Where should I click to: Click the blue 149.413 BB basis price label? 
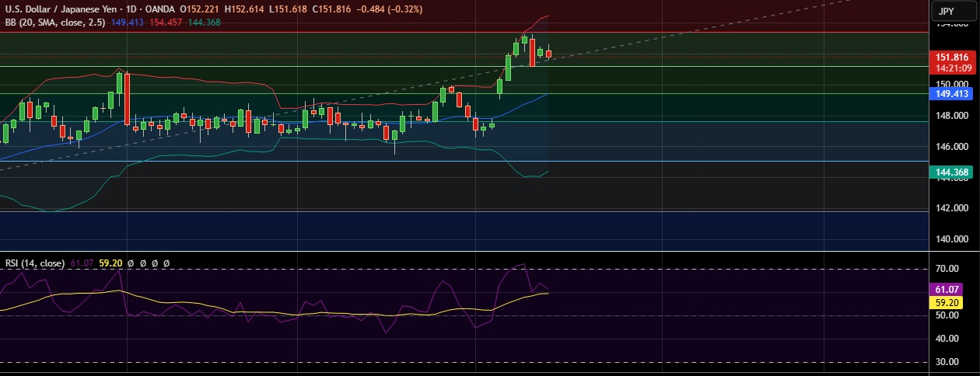tap(951, 93)
